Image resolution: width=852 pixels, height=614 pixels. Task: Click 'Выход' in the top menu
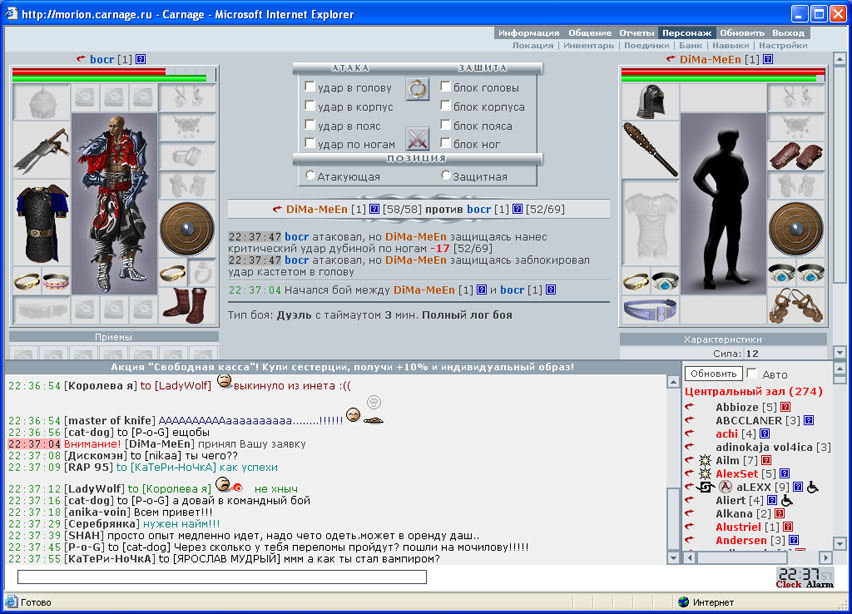(x=788, y=33)
